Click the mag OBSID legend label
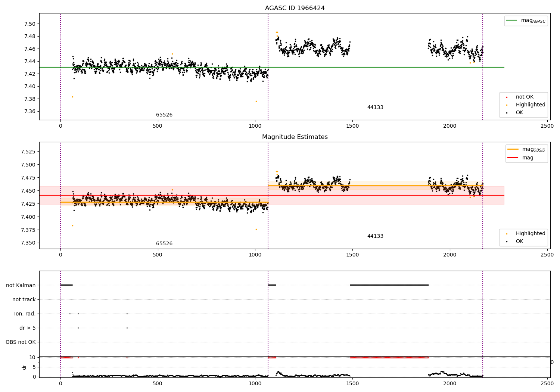The height and width of the screenshot is (392, 560). [x=534, y=149]
